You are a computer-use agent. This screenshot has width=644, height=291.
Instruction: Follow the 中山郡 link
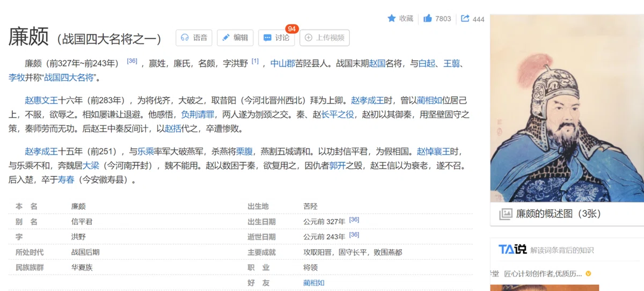282,63
